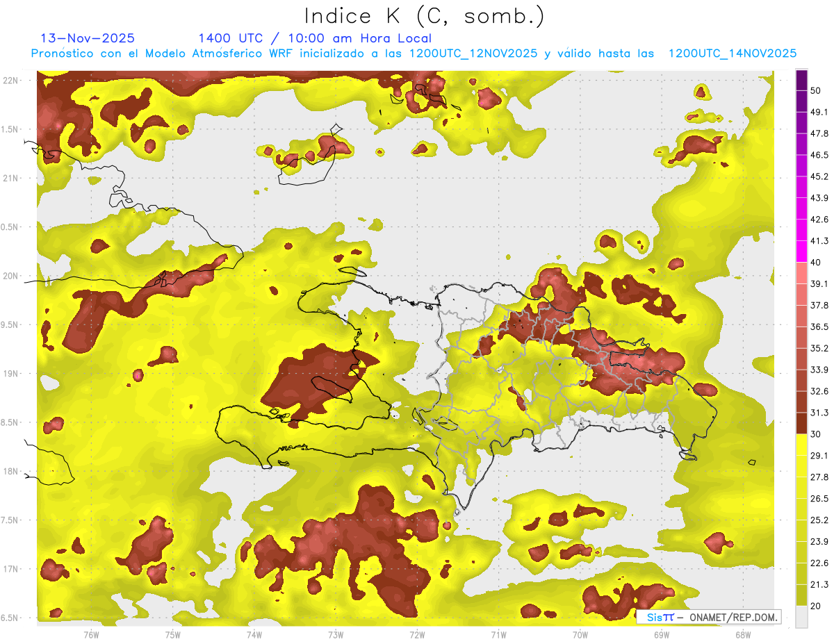Click the '46.5' colorbar label
This screenshot has height=644, width=834.
pos(819,155)
